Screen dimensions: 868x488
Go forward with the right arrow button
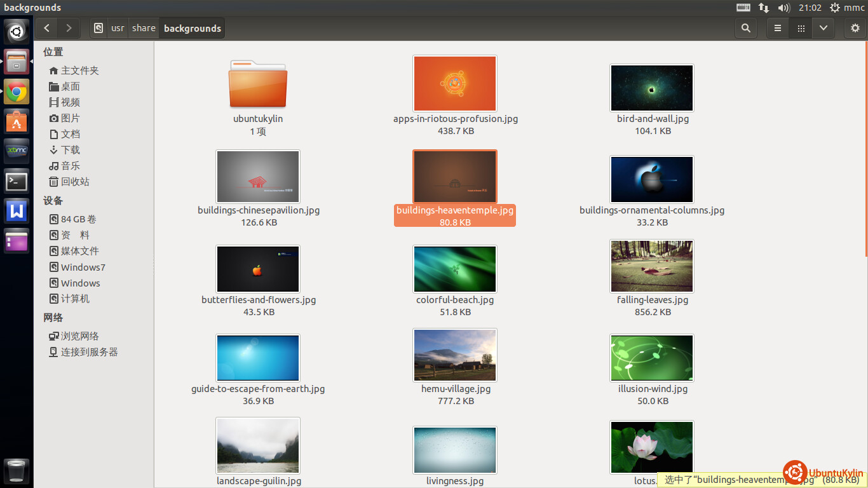(68, 28)
